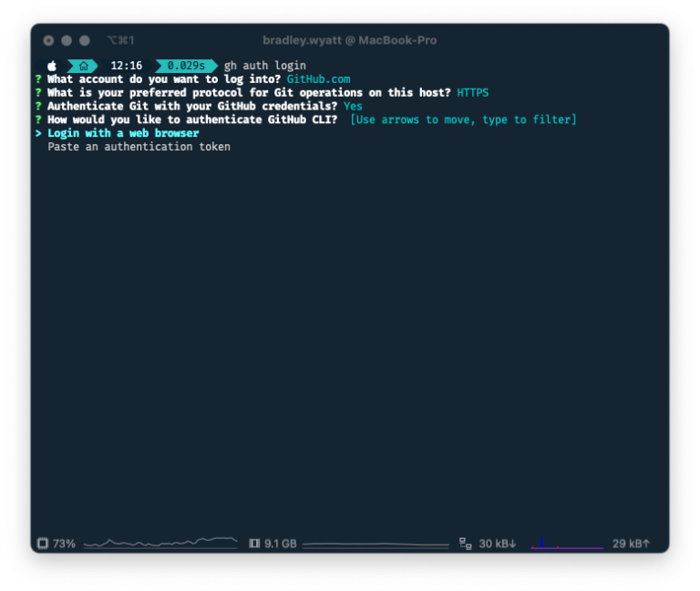Click the 'GitHub.com' answer text
The image size is (700, 591).
coord(318,79)
